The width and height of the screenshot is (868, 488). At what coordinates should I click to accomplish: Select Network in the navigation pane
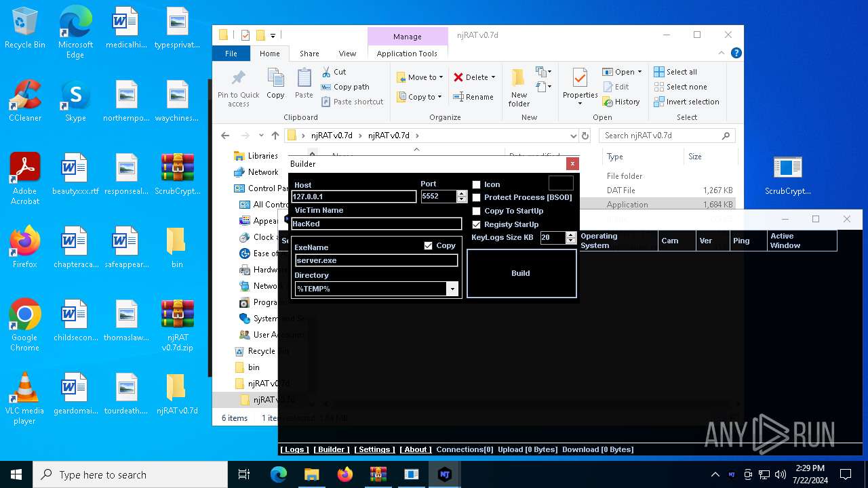[x=256, y=172]
